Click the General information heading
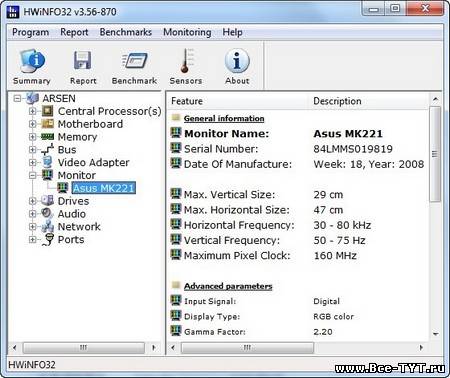Screen dimensions: 450x378 point(224,118)
